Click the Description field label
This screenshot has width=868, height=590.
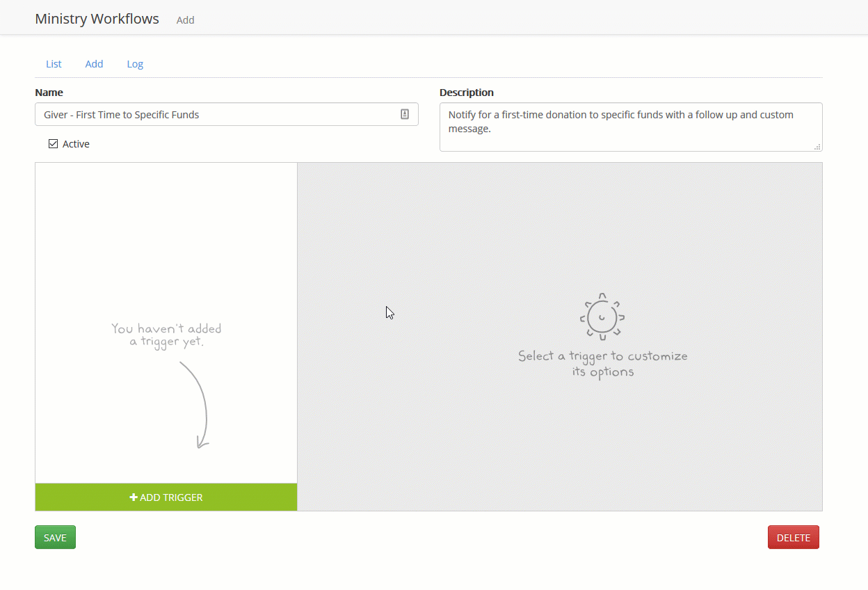[x=466, y=93]
